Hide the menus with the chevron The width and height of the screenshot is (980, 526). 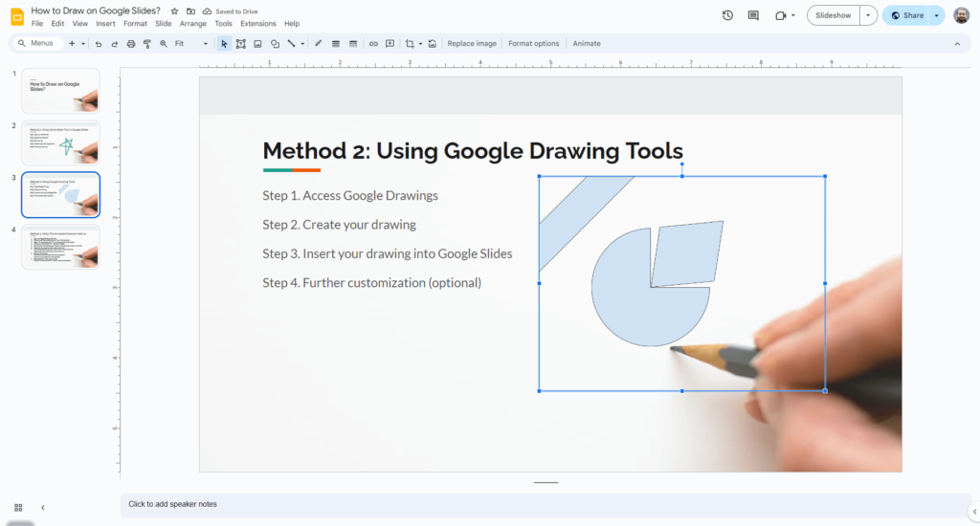(x=957, y=44)
